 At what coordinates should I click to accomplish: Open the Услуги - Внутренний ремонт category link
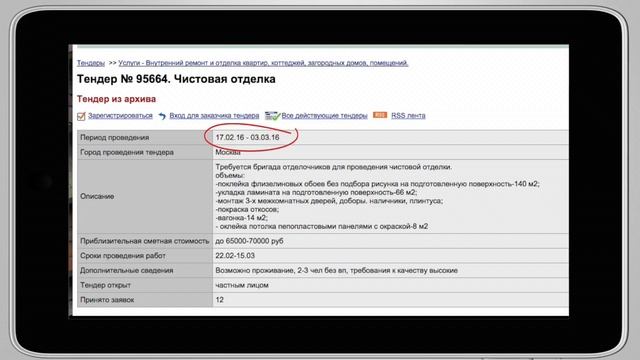click(x=263, y=63)
